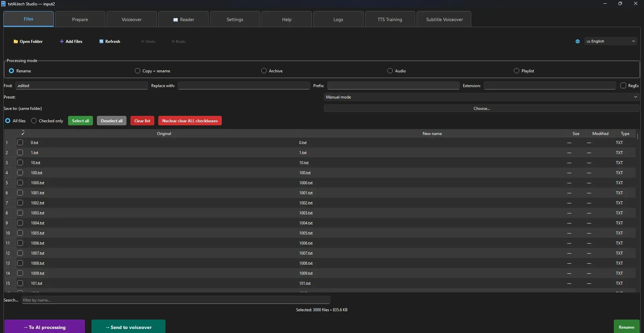Screen dimensions: 644x333
Task: Click the file list vertical scrollbar
Action: [637, 137]
